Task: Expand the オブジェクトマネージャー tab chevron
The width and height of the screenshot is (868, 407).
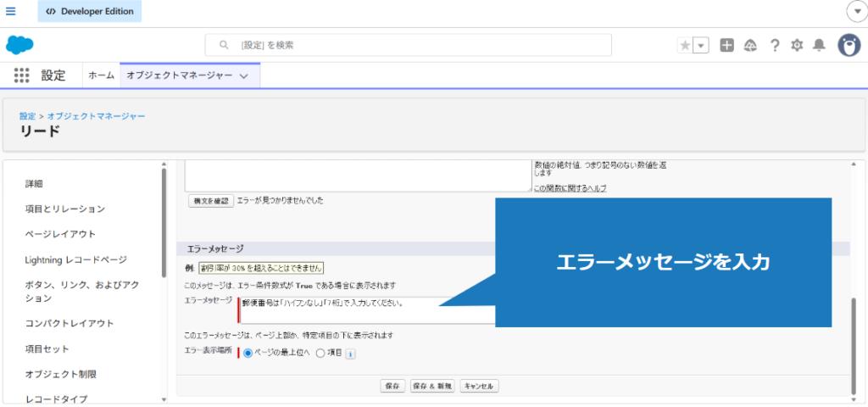Action: 244,76
